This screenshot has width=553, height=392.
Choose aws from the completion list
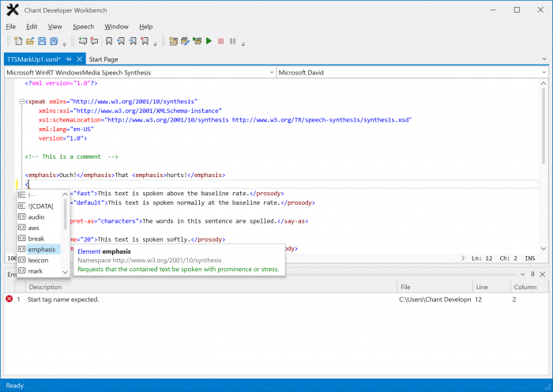click(39, 228)
